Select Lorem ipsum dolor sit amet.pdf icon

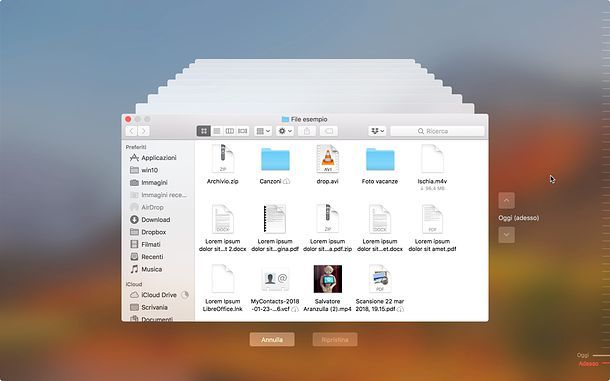point(432,219)
